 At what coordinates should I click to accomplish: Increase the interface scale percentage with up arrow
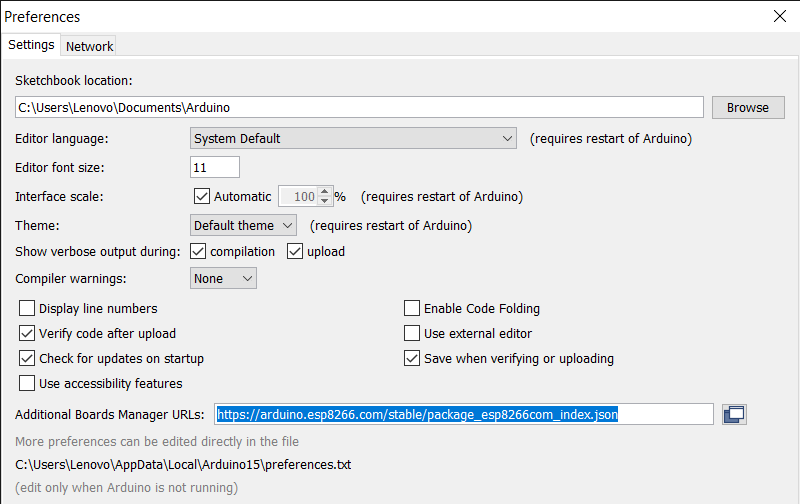click(324, 191)
